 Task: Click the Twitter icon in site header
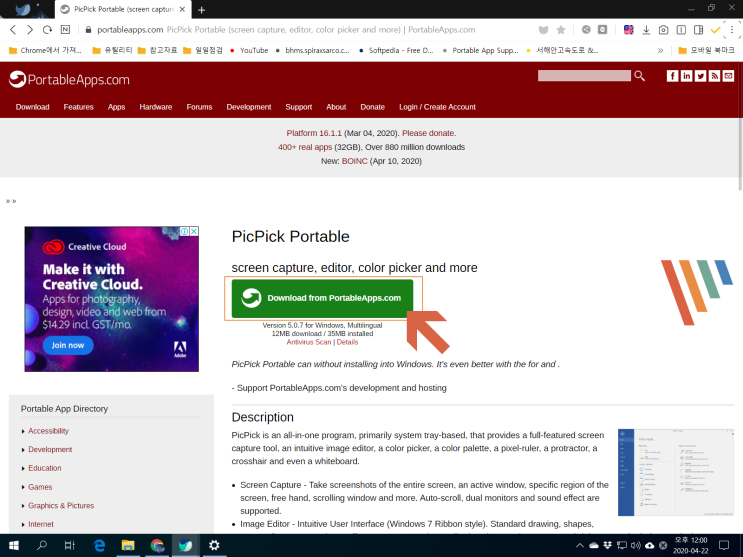coord(700,76)
